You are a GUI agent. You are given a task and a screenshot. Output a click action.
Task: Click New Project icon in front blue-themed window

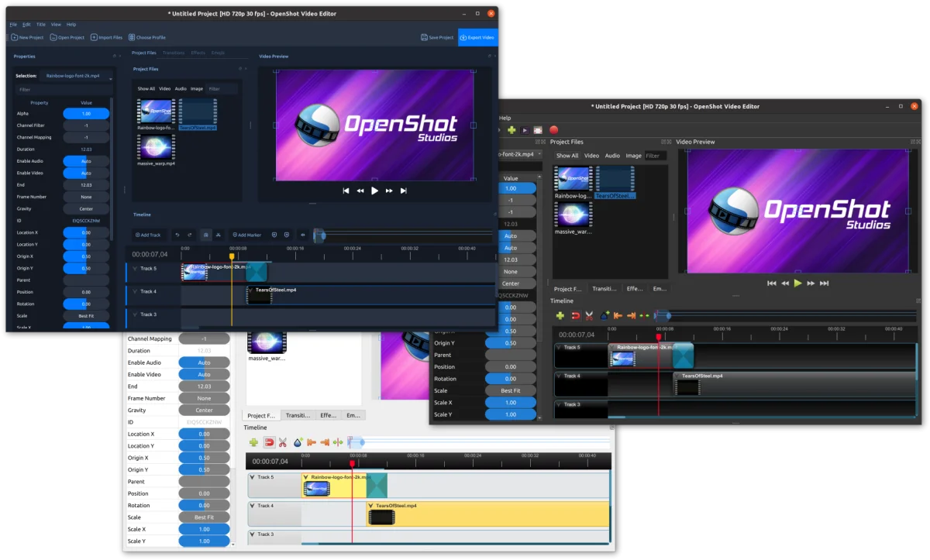14,37
